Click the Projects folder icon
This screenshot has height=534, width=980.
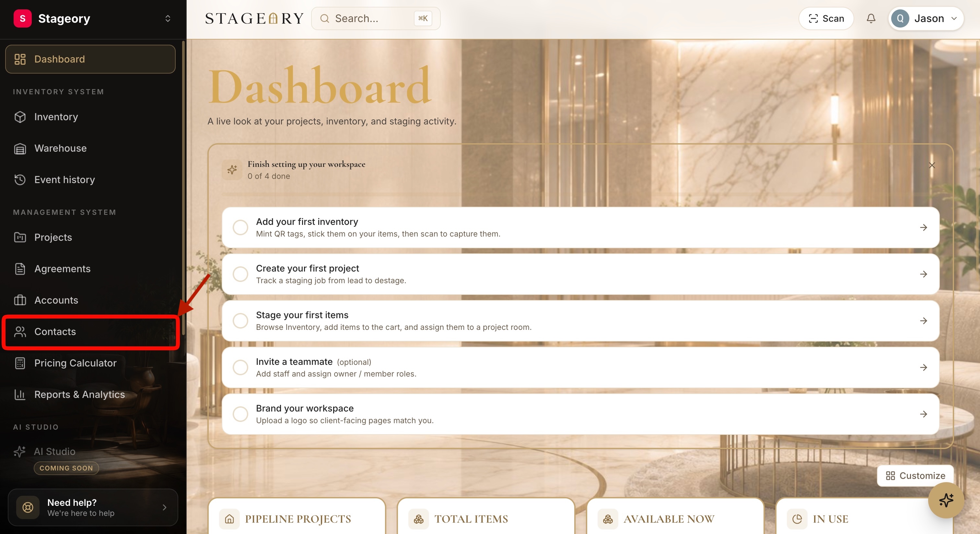(x=20, y=237)
